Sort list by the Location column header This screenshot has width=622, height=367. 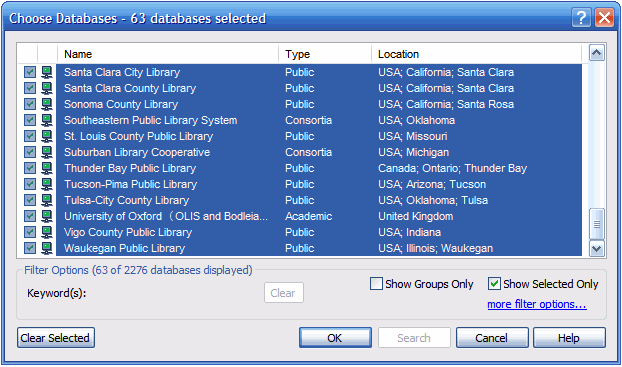476,54
